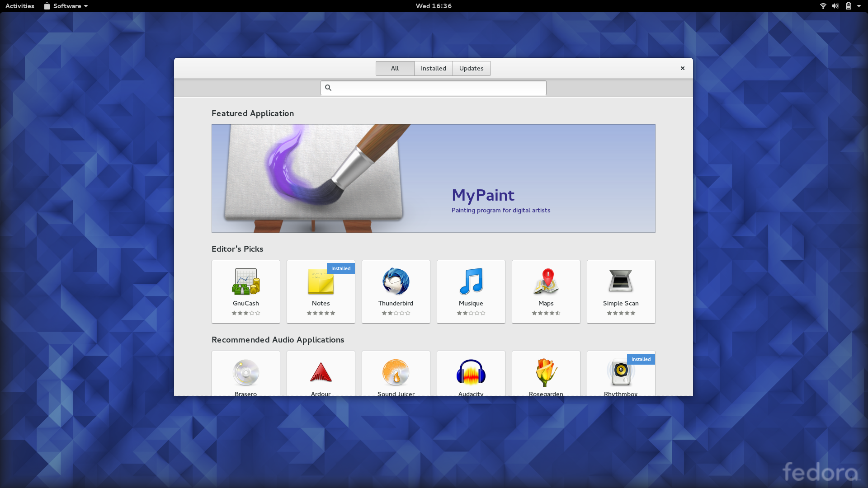
Task: Click the GnuCash star rating
Action: 246,313
